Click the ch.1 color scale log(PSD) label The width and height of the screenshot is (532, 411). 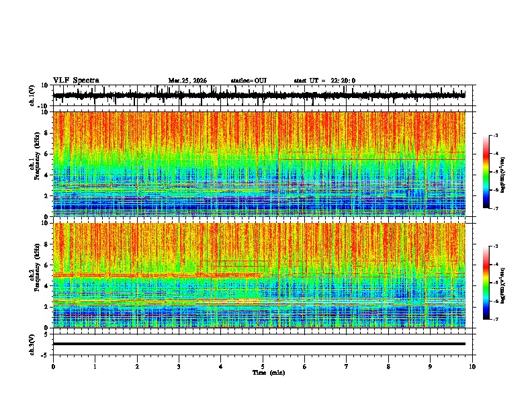coord(503,175)
